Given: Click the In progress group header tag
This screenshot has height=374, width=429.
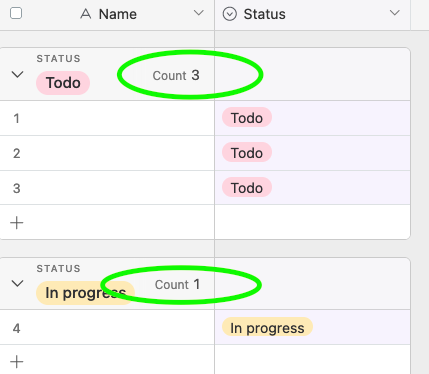Looking at the screenshot, I should pyautogui.click(x=85, y=293).
